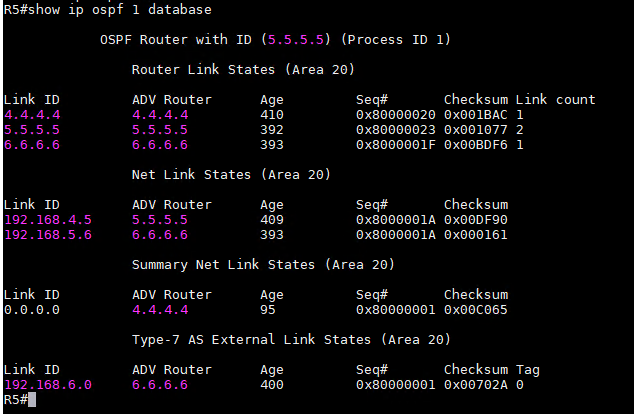
Task: Click ADV Router 4.4.4.4 in Summary Net section
Action: [160, 310]
